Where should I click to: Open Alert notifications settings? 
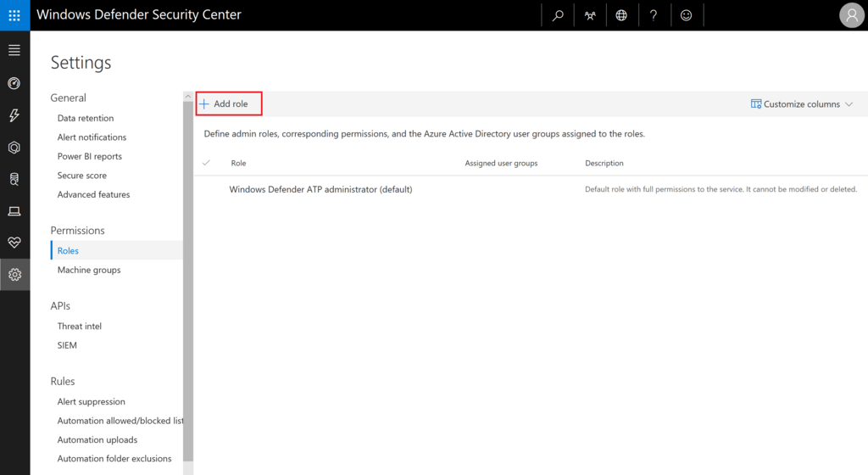tap(92, 137)
